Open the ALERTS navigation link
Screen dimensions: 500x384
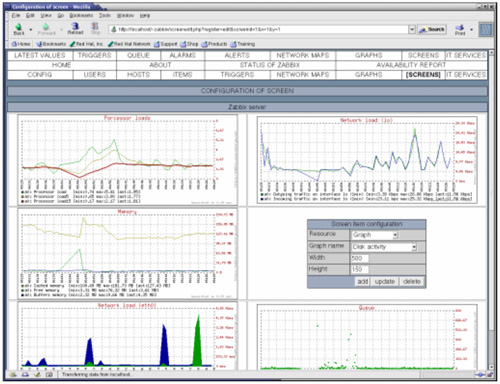pos(237,55)
